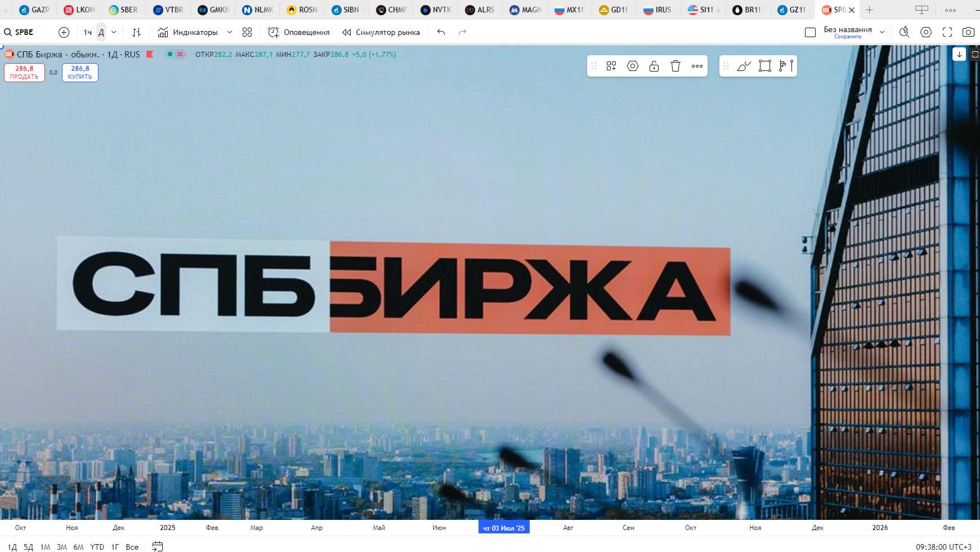This screenshot has width=980, height=552.
Task: Switch to the SBER tab
Action: coord(124,10)
